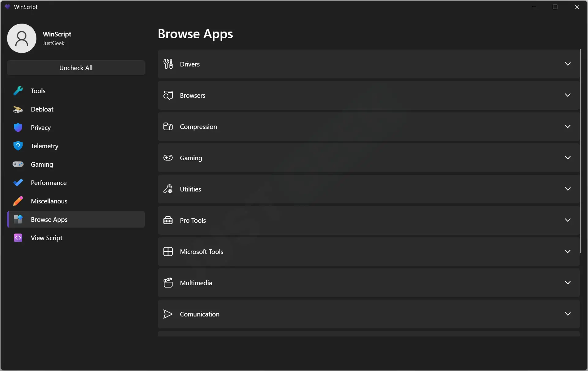Click the Comunication category label
The image size is (588, 371).
click(200, 314)
